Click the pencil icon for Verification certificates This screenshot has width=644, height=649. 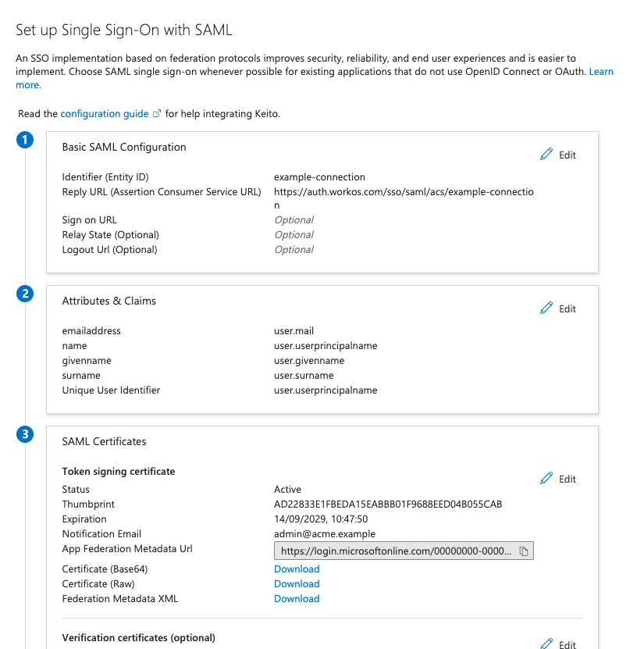(x=546, y=644)
